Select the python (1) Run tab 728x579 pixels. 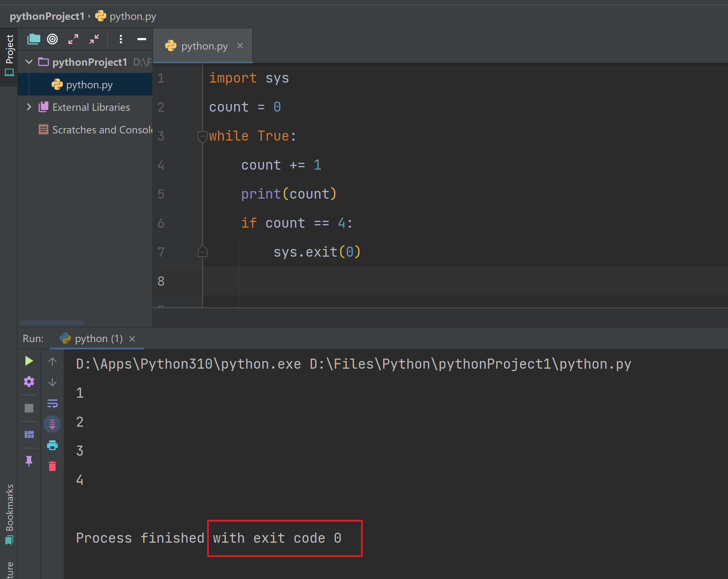coord(97,338)
